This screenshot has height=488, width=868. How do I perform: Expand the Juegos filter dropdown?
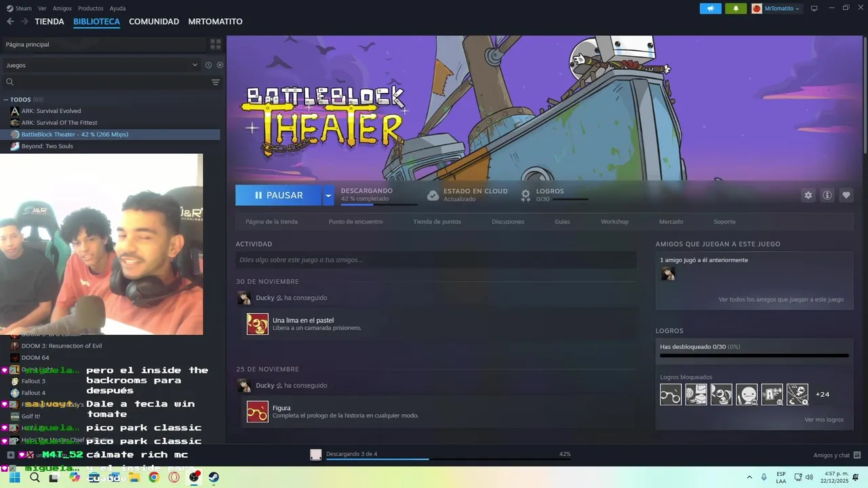100,65
